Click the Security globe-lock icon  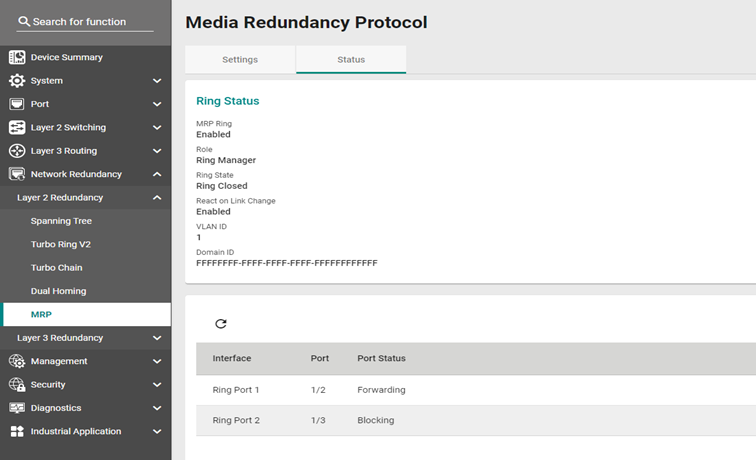[x=17, y=385]
